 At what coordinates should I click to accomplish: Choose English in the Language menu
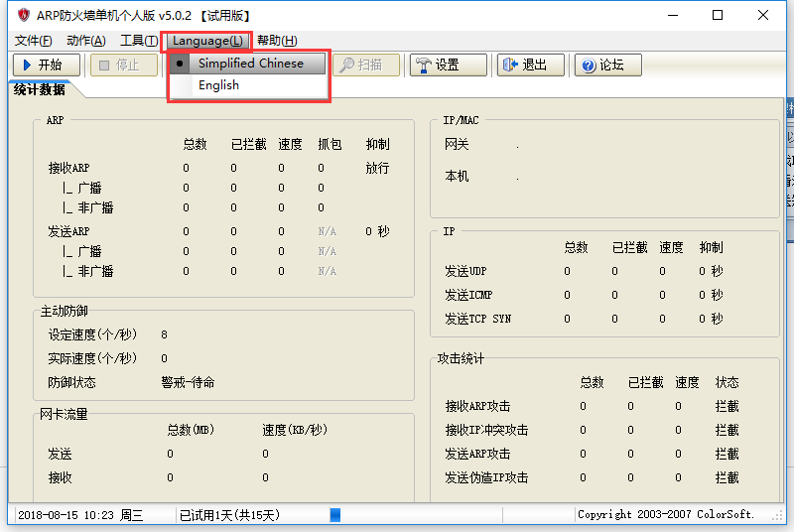[x=218, y=85]
